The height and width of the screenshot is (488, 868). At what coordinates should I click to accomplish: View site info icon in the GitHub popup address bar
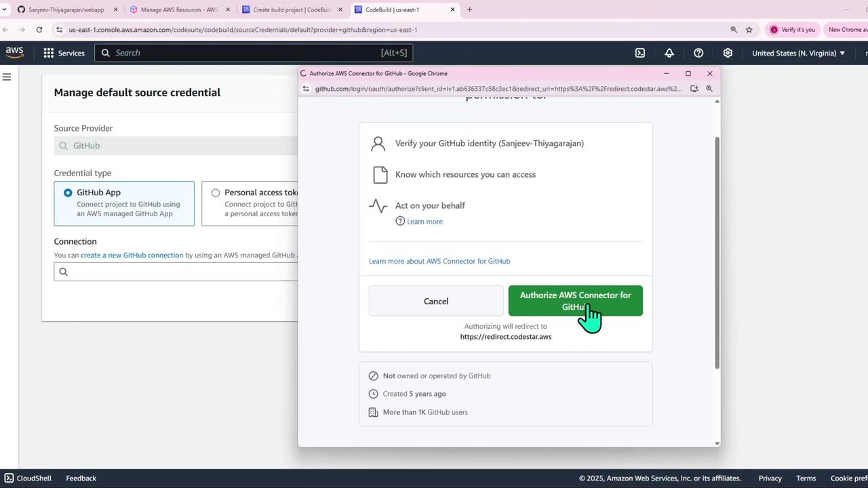(x=306, y=89)
